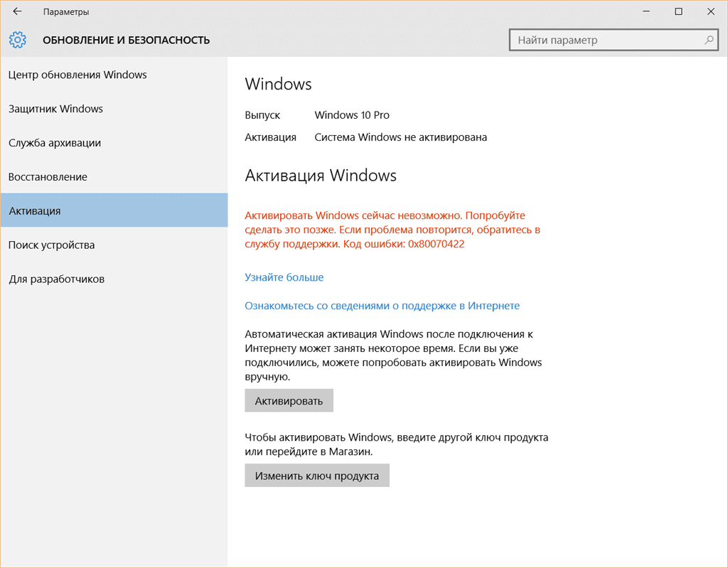Close the Параметры window
This screenshot has width=728, height=568.
(x=711, y=11)
